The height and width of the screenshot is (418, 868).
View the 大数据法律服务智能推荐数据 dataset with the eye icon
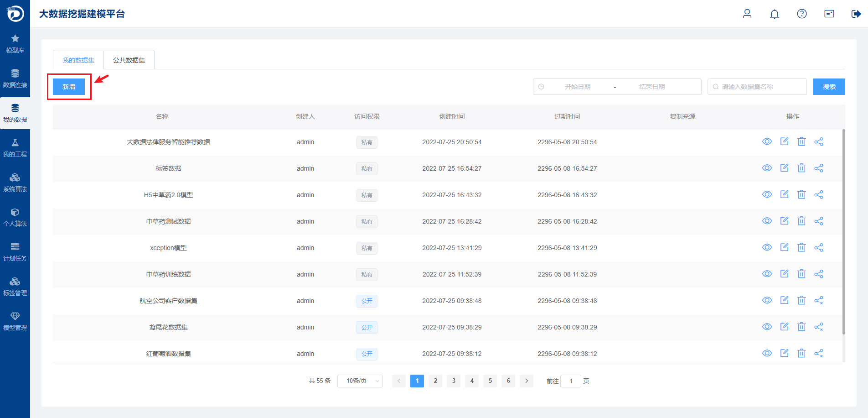[x=767, y=141]
